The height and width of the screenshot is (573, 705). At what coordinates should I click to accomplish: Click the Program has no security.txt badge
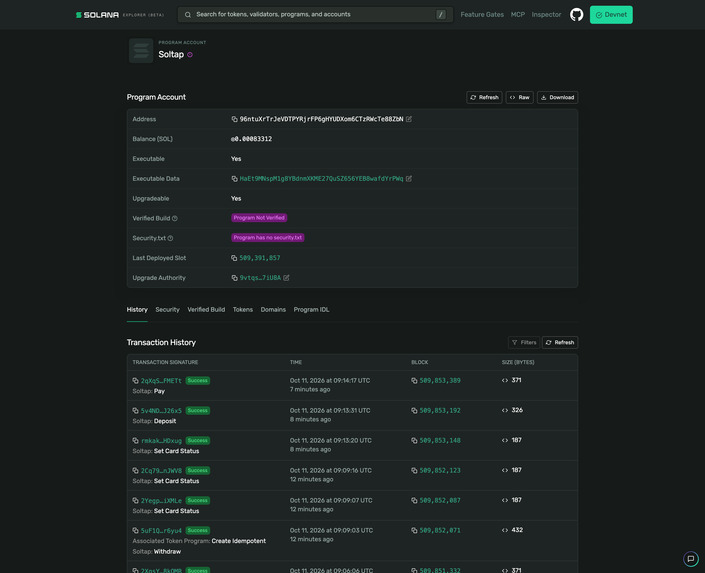tap(268, 238)
